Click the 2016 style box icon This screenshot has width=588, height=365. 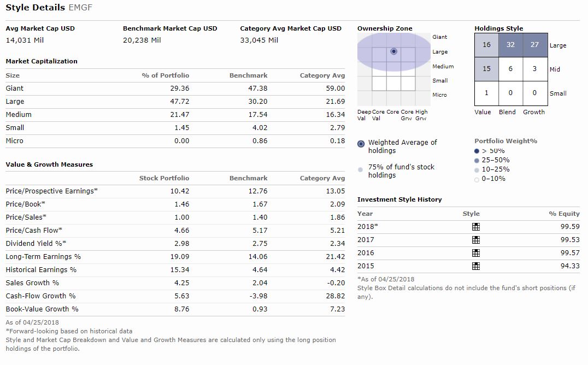point(475,253)
